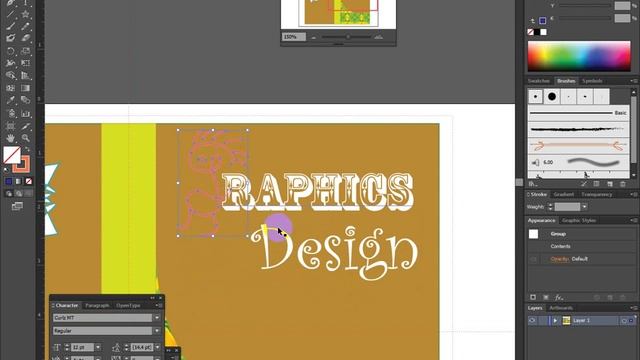
Task: Open the Brushes panel flyout menu
Action: [x=634, y=81]
